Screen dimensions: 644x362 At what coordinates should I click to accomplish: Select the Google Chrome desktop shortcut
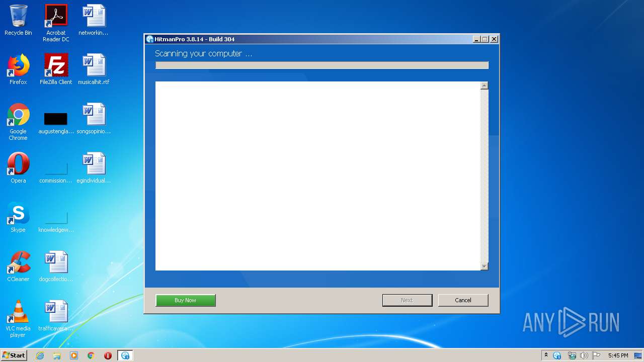[18, 122]
